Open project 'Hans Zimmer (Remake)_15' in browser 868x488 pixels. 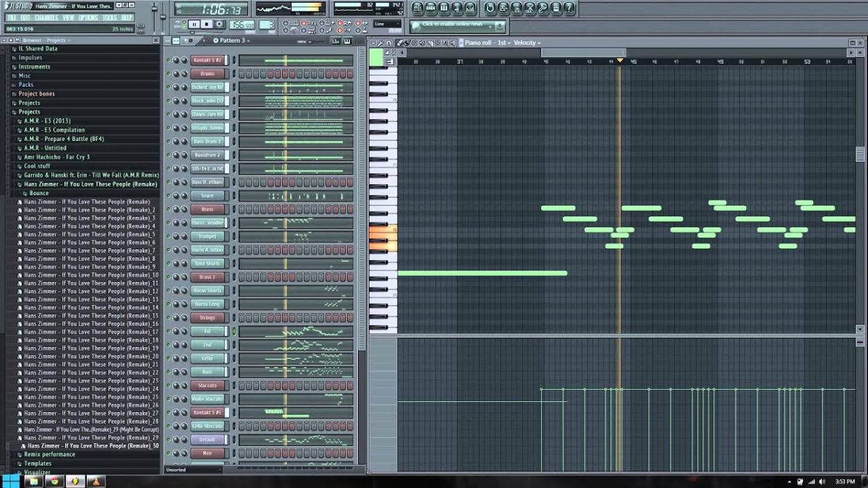[90, 315]
